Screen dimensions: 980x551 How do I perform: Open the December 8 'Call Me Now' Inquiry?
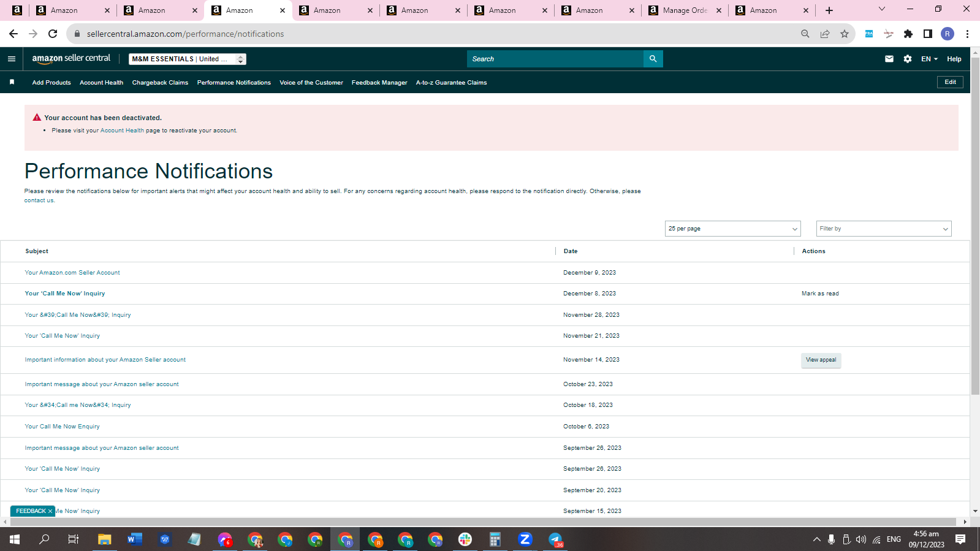point(64,294)
